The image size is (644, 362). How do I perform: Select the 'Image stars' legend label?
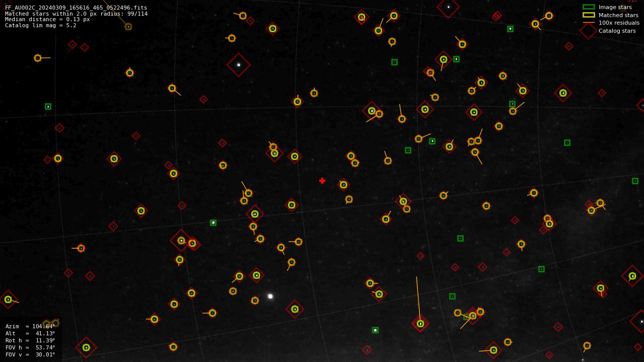click(615, 7)
